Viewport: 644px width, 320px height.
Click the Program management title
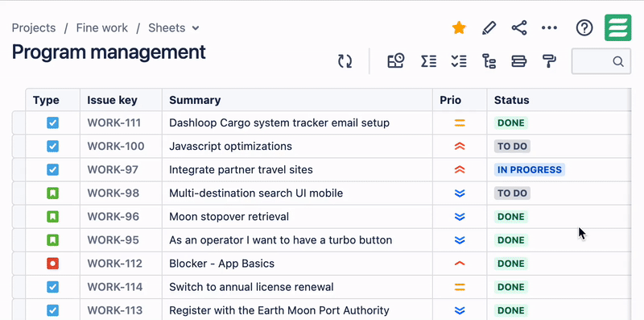coord(109,52)
